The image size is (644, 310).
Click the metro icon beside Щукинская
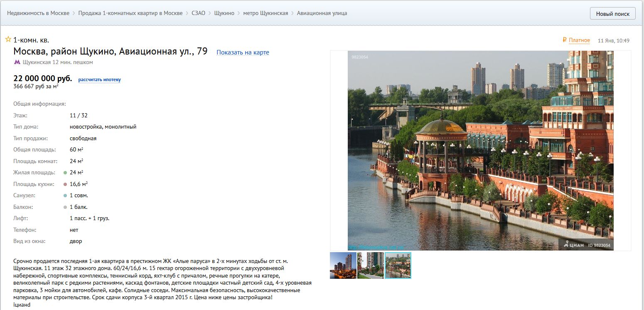pyautogui.click(x=17, y=62)
